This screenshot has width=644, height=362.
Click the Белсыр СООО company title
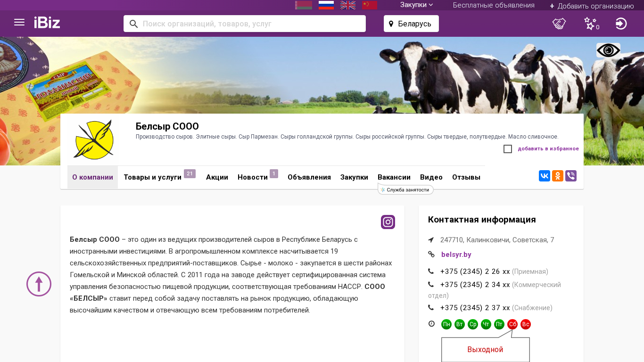(x=167, y=126)
